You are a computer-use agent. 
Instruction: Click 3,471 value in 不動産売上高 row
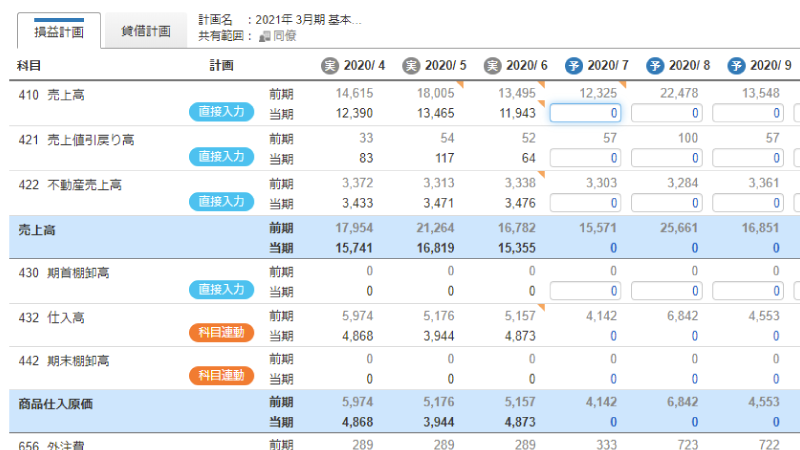pyautogui.click(x=438, y=203)
